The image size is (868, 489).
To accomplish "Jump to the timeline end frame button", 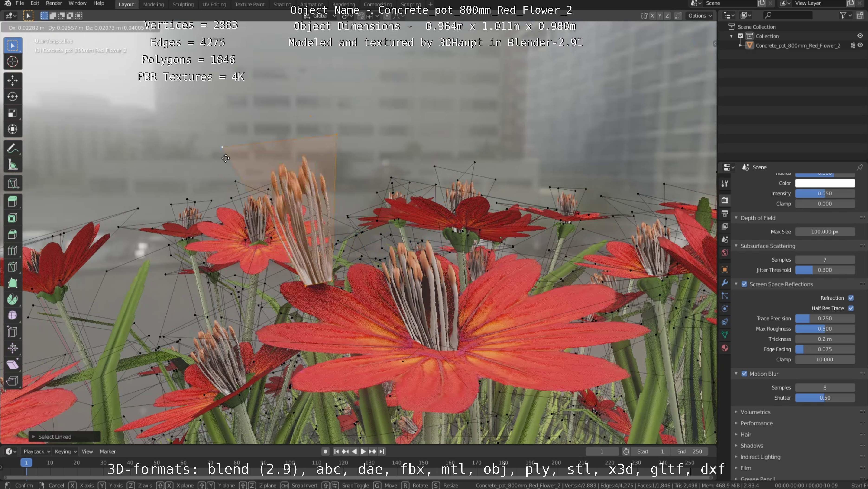I will click(x=382, y=452).
